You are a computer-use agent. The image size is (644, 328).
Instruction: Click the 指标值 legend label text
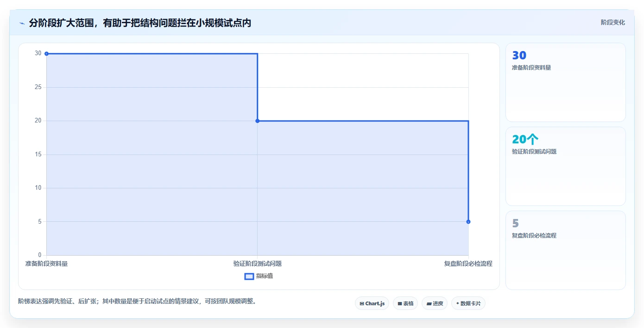click(265, 276)
